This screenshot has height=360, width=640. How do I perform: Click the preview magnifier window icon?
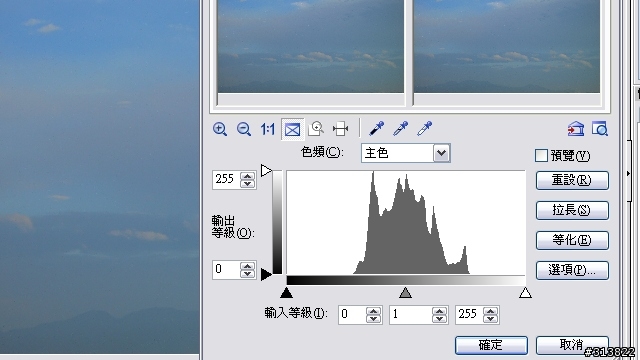600,129
